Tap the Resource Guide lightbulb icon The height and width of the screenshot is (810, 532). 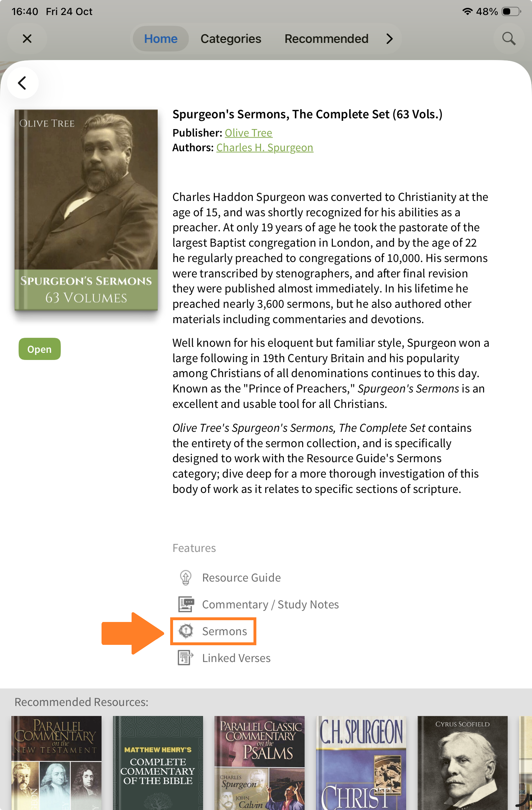(x=186, y=578)
